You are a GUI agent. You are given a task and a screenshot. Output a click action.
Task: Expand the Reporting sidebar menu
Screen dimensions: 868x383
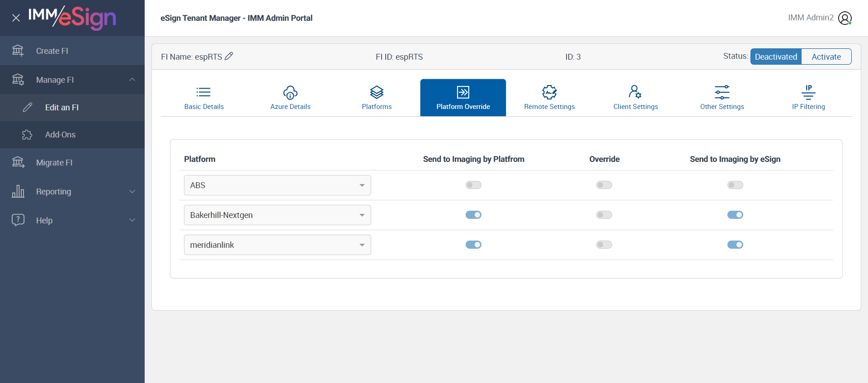(72, 192)
